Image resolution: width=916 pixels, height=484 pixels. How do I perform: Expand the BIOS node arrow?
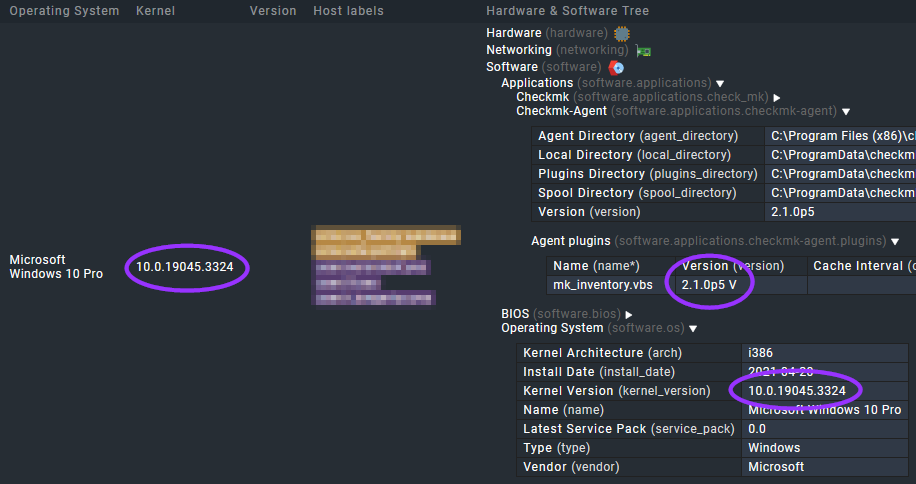629,315
